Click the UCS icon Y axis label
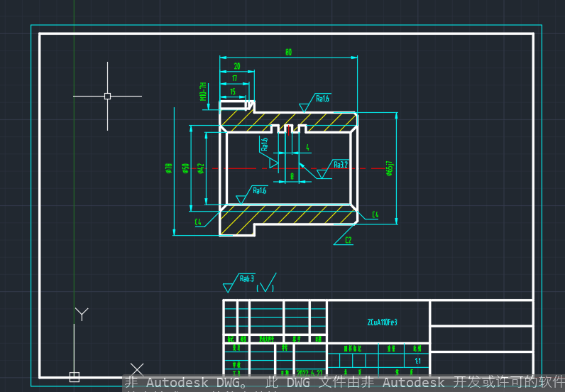 pos(82,314)
